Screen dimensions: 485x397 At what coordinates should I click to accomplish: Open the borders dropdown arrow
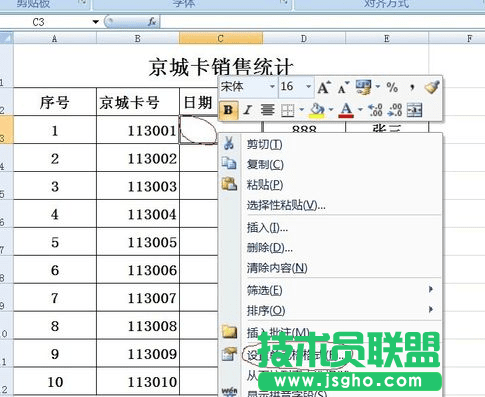(x=301, y=109)
